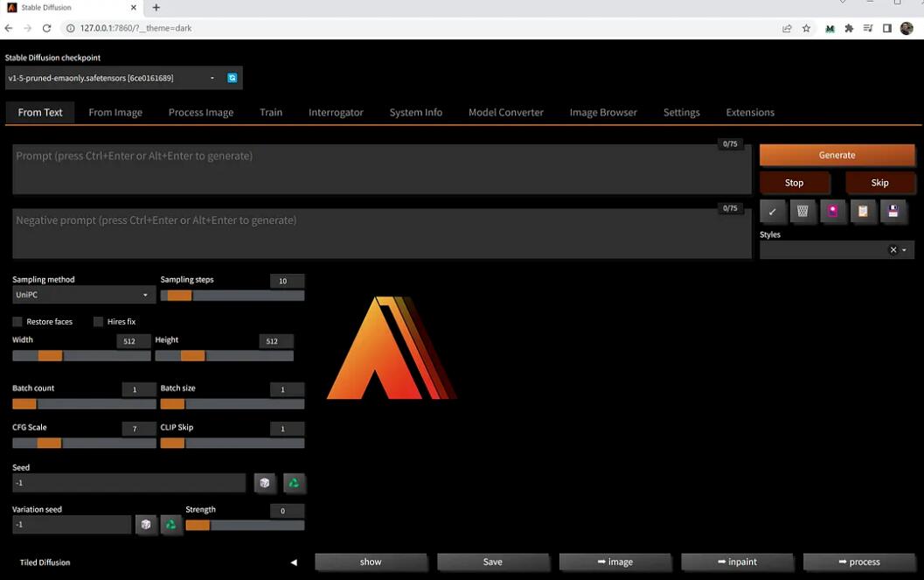Image resolution: width=924 pixels, height=580 pixels.
Task: Click the checkmark apply button under Stop
Action: pyautogui.click(x=773, y=212)
